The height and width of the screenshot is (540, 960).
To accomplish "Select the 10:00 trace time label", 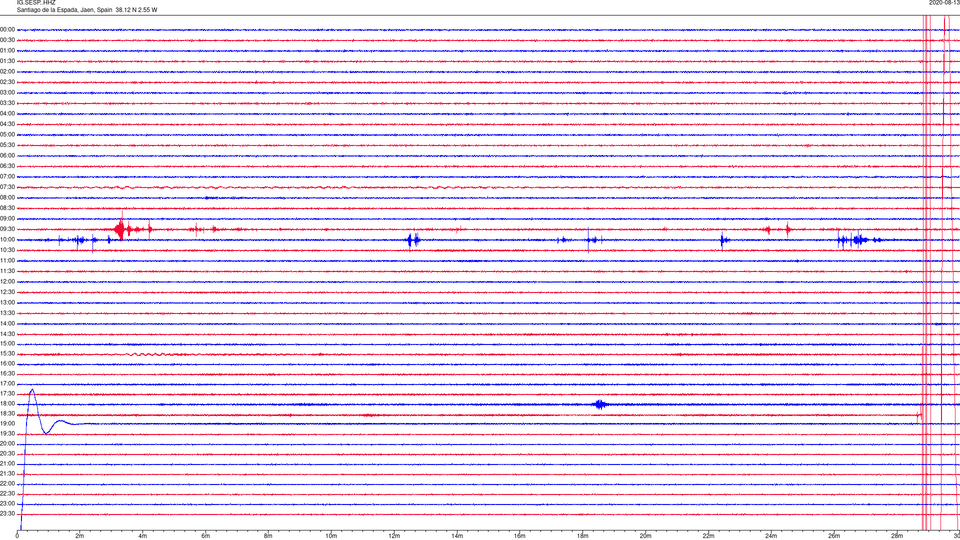I will [x=7, y=240].
